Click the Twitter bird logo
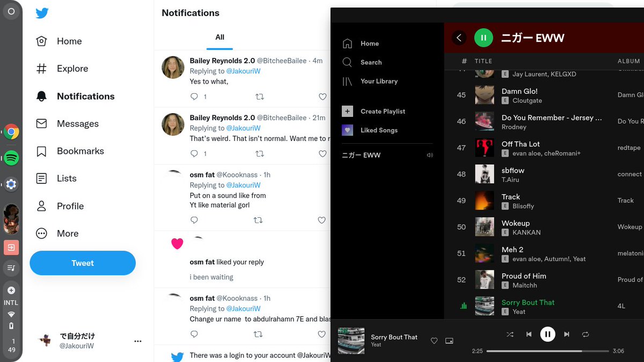644x362 pixels. [x=42, y=13]
